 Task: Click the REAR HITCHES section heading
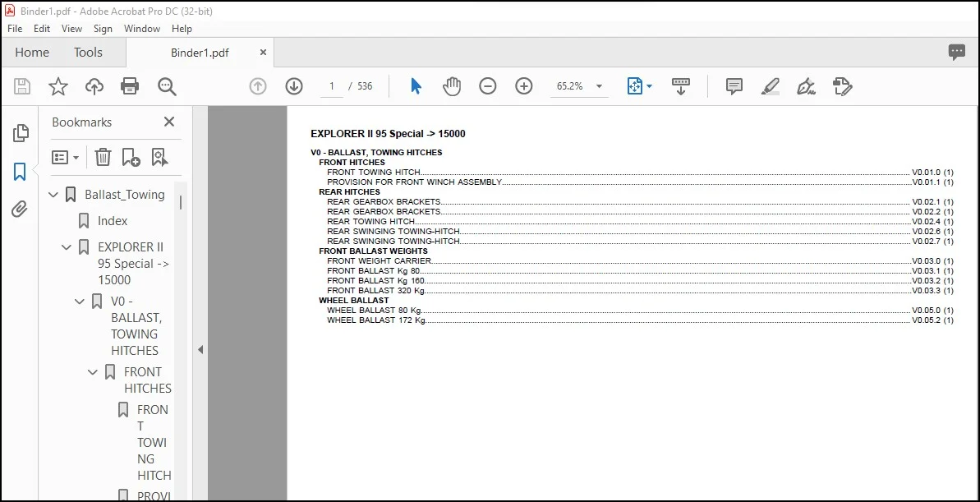click(x=349, y=192)
